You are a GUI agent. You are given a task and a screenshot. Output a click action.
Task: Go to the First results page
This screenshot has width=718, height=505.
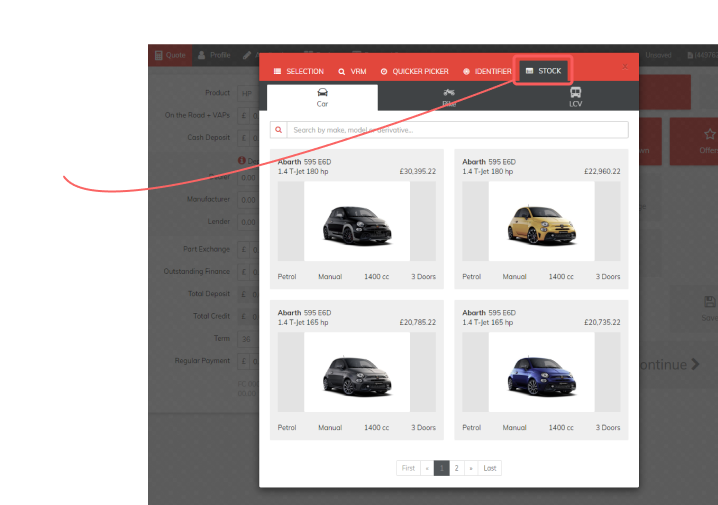tap(408, 468)
